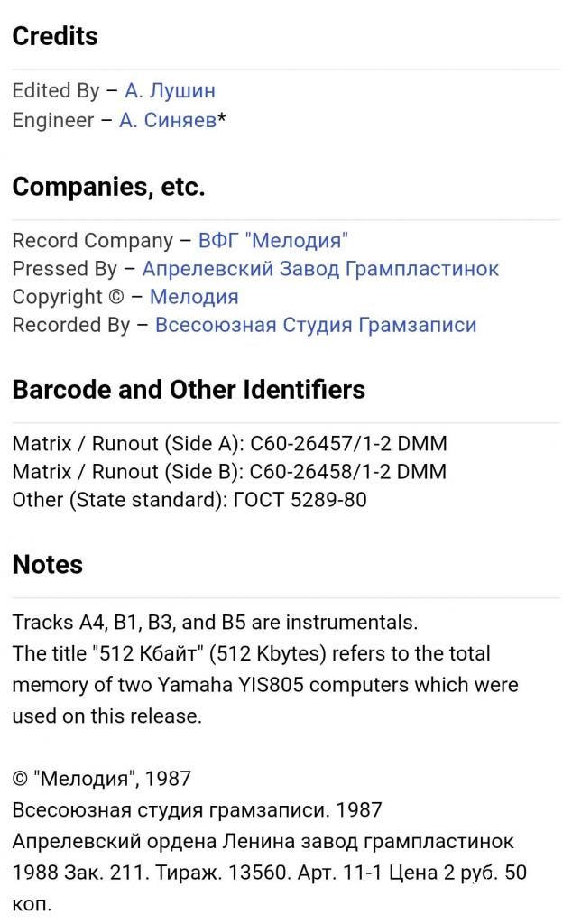This screenshot has height=924, width=572.
Task: Click the Companies, etc. heading
Action: (x=108, y=187)
